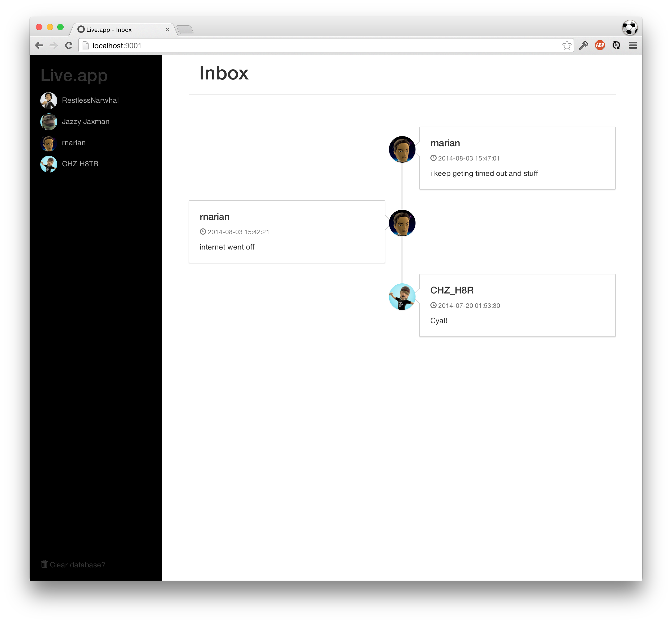Screen dimensions: 672x623
Task: Click the CHZ_H8R timeline avatar
Action: click(x=402, y=297)
